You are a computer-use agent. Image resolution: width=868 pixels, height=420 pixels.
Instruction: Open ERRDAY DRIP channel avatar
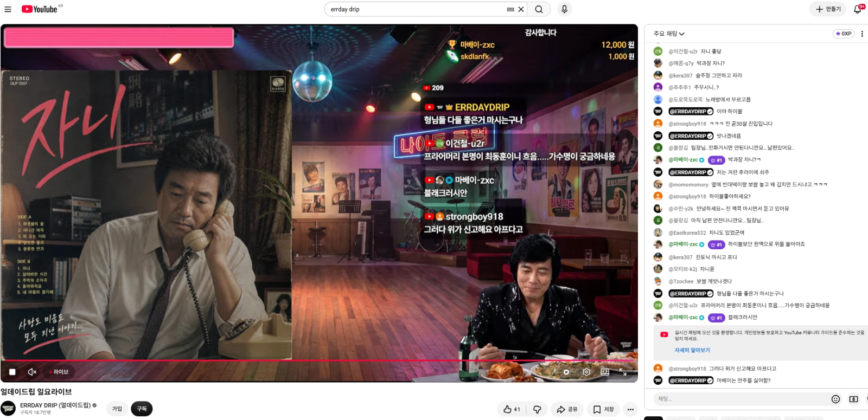(8, 409)
